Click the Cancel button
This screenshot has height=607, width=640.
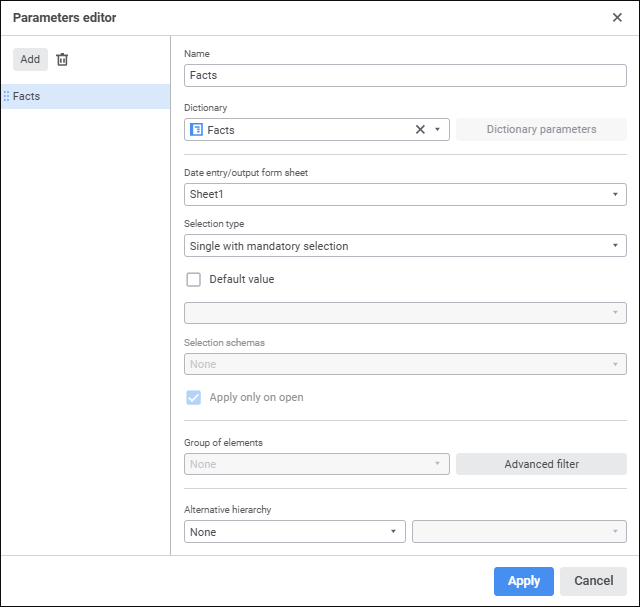(594, 581)
